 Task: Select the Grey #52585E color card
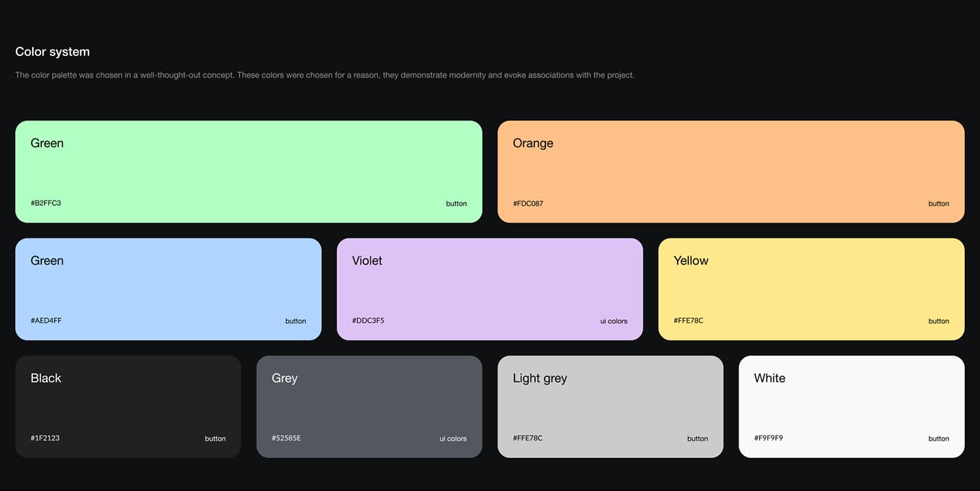tap(369, 407)
